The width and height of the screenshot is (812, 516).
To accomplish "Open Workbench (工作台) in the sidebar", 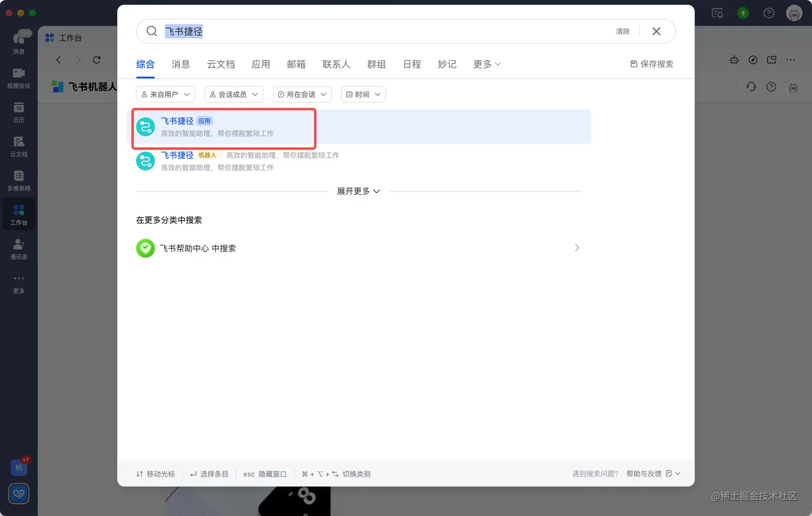I will pos(19,214).
